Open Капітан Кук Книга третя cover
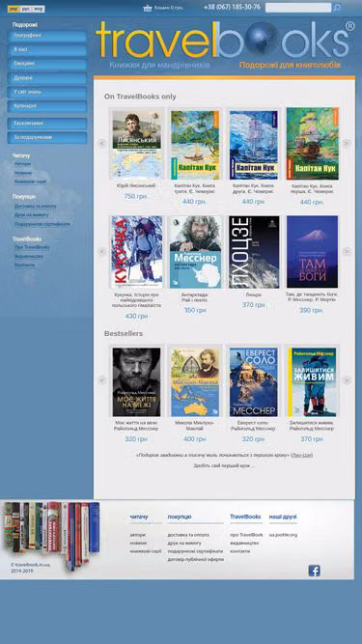Image resolution: width=362 pixels, height=644 pixels. click(195, 145)
